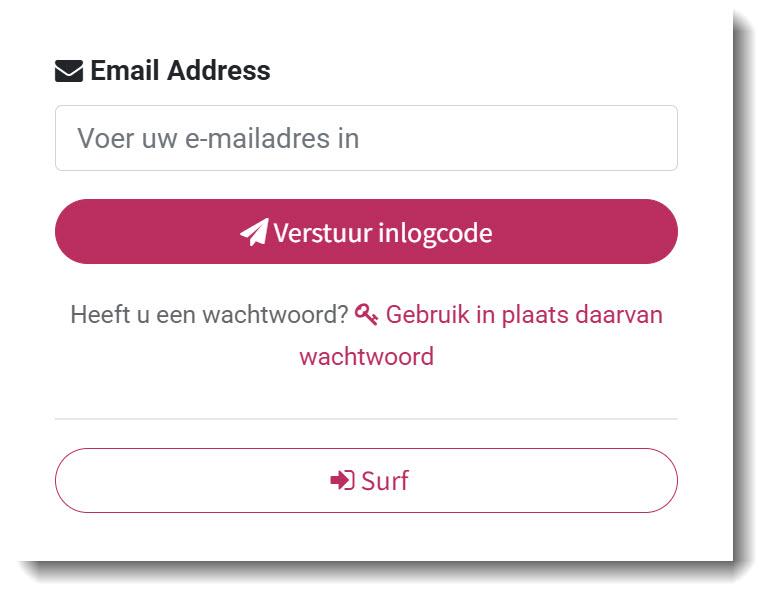Click the paper plane icon on send button
Viewport: 773px width, 600px height.
(254, 233)
